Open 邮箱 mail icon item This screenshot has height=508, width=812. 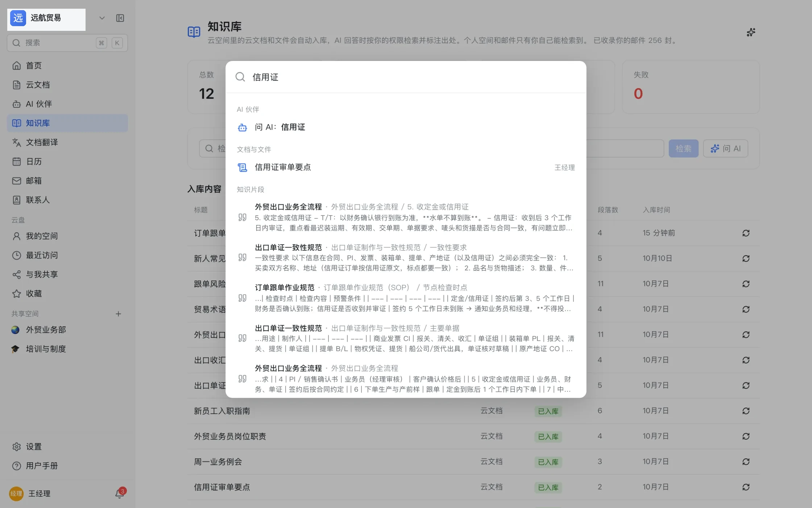pos(67,181)
